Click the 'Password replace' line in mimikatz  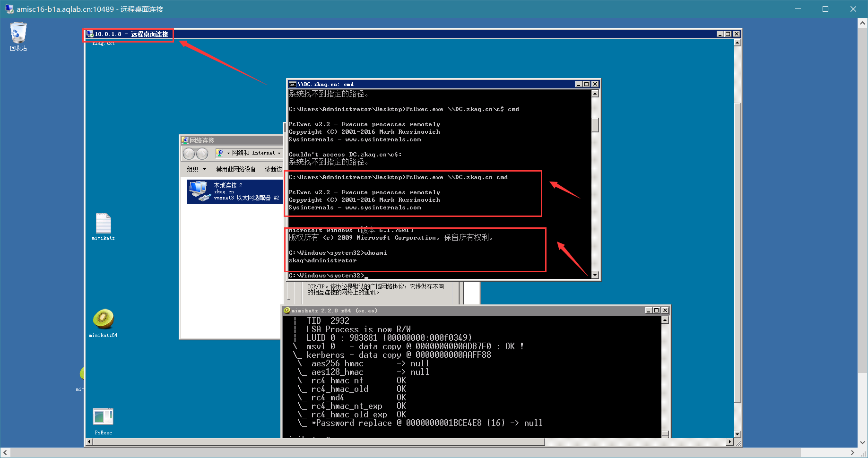pos(420,423)
